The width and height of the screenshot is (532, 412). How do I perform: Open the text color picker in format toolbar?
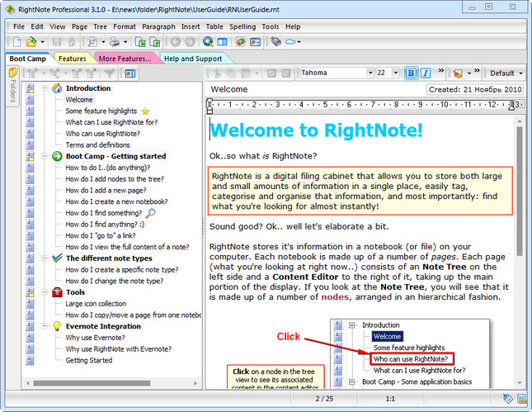point(459,73)
